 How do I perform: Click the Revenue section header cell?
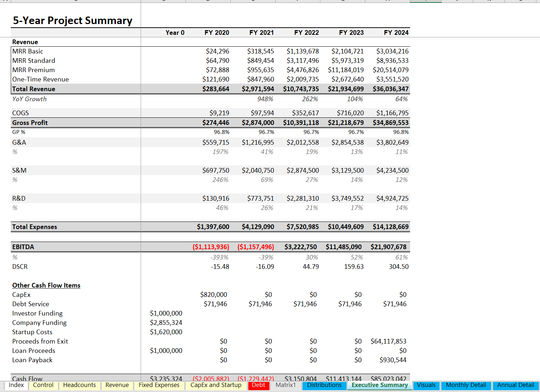25,42
